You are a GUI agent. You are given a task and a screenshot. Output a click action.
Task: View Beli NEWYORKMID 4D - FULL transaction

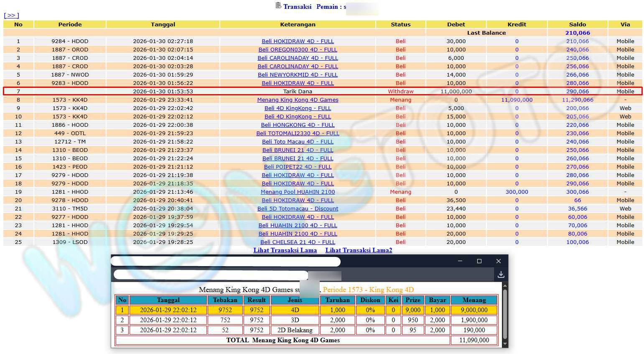298,75
